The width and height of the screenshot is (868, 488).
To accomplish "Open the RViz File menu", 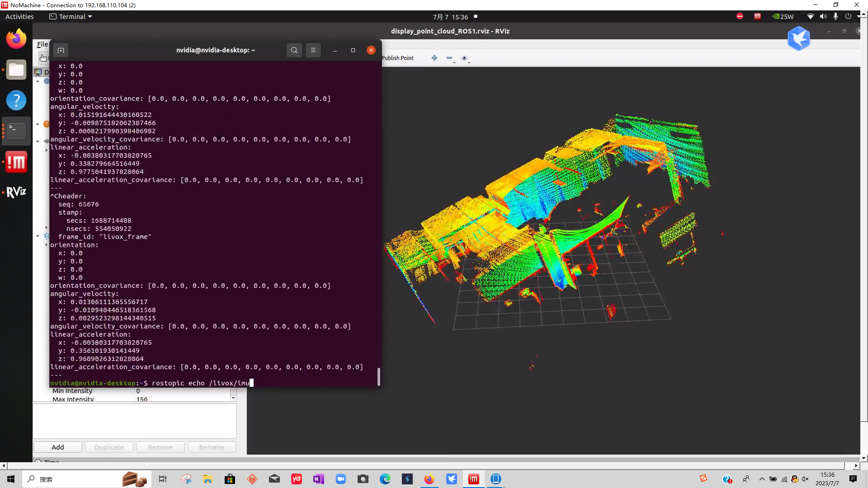I will [42, 44].
